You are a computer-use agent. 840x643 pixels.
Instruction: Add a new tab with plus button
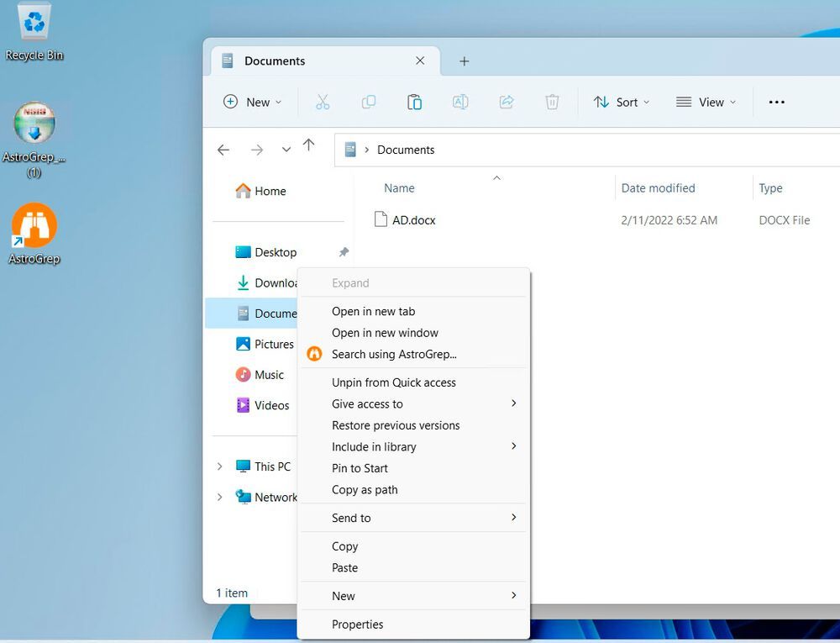coord(464,61)
